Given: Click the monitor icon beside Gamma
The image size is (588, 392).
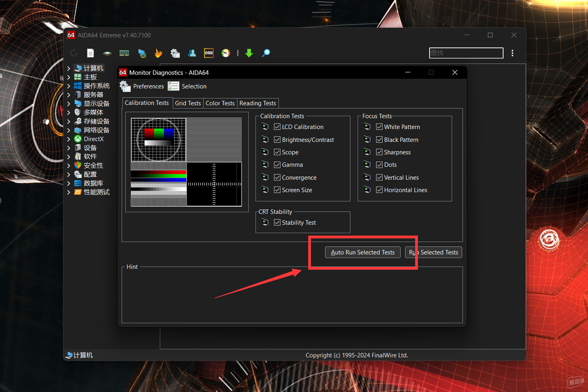Looking at the screenshot, I should tap(265, 164).
